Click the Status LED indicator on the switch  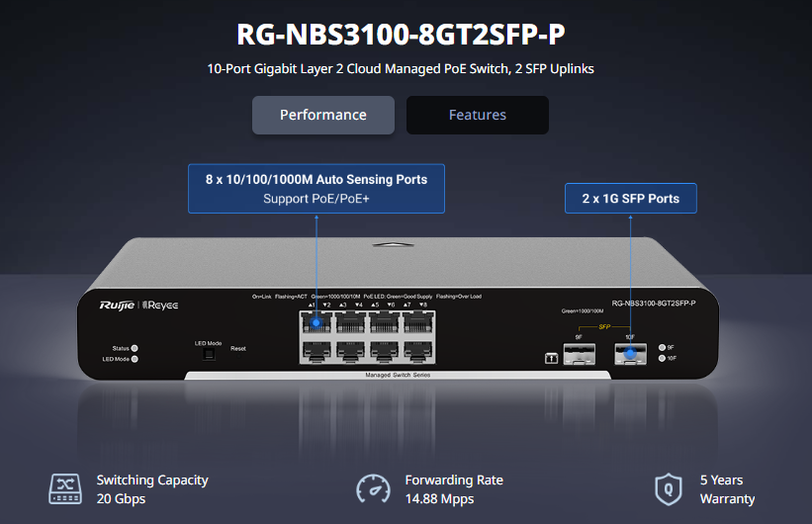135,348
